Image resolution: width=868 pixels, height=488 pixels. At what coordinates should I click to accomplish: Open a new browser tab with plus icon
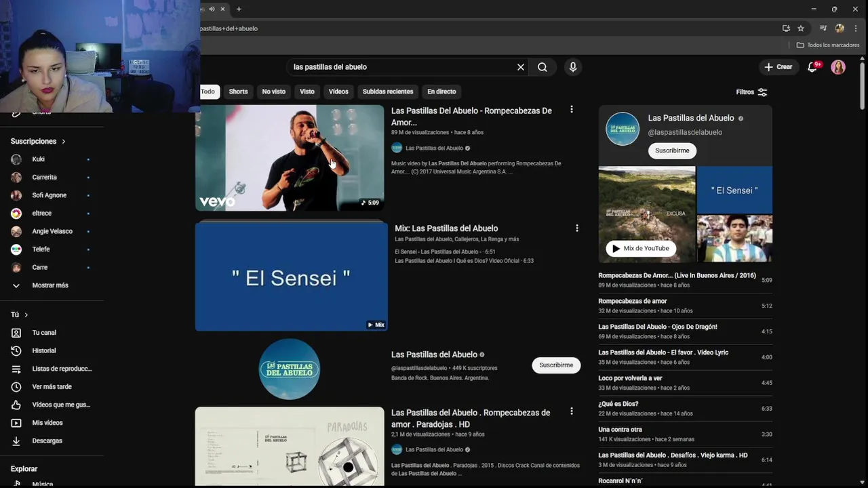pyautogui.click(x=239, y=9)
